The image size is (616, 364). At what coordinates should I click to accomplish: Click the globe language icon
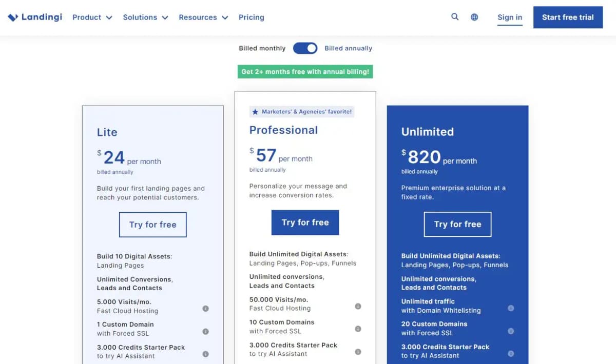474,17
